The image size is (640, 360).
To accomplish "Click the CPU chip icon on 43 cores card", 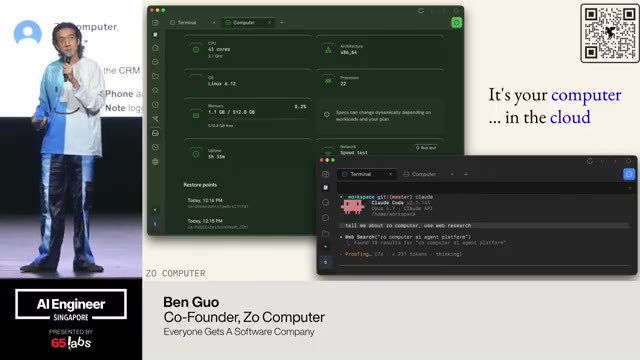I will (x=196, y=49).
